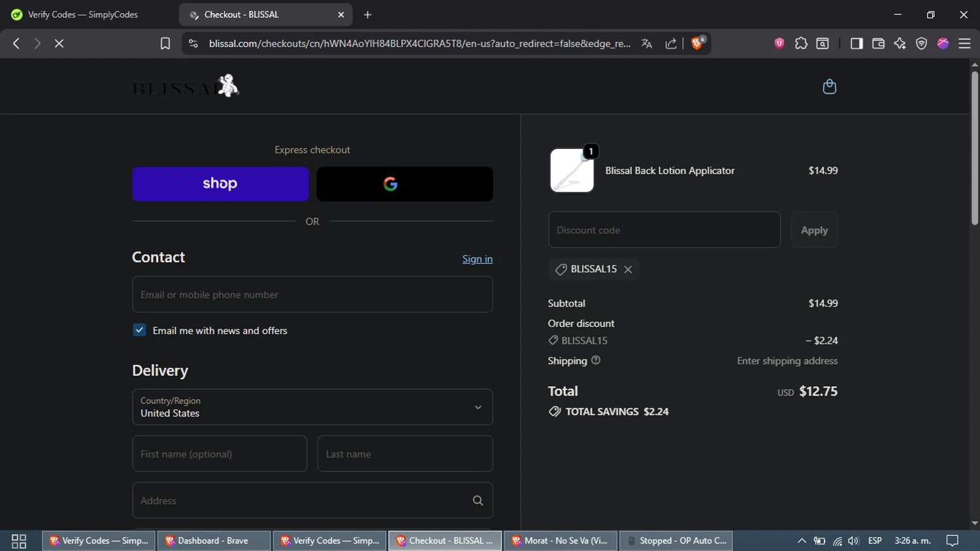
Task: Click the address search magnifier icon
Action: point(478,501)
